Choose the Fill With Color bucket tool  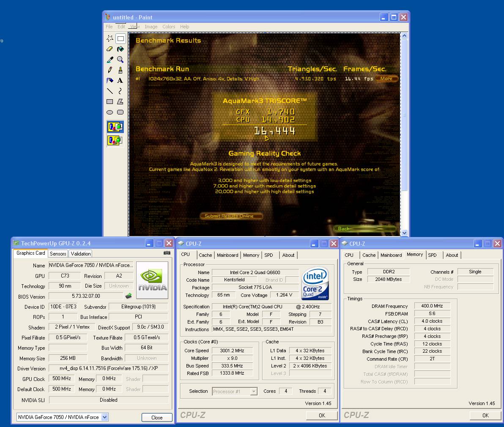[x=121, y=49]
